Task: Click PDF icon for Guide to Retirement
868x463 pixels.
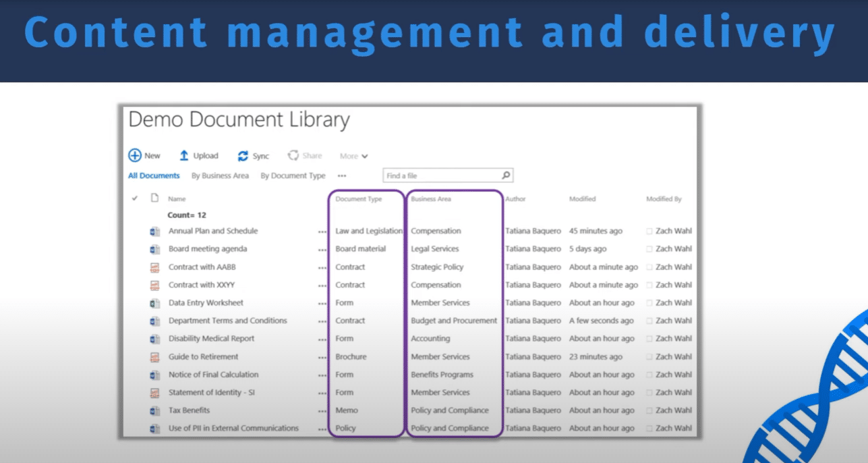Action: coord(154,356)
